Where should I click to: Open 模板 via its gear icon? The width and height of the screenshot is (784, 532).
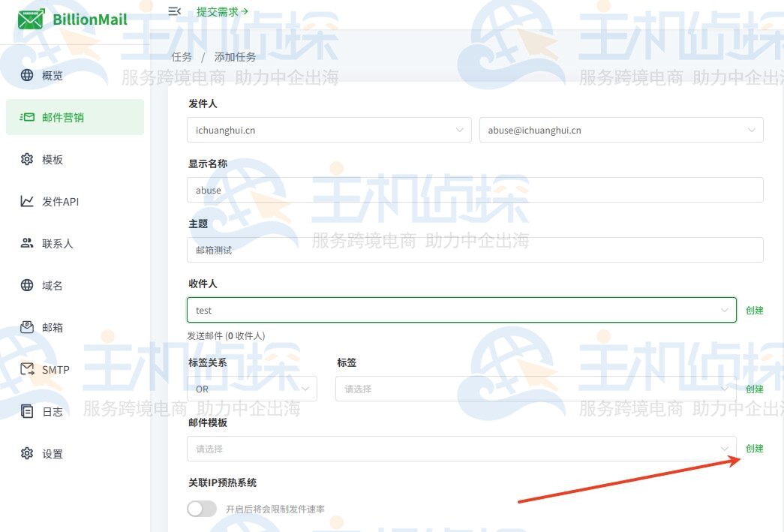[x=28, y=159]
